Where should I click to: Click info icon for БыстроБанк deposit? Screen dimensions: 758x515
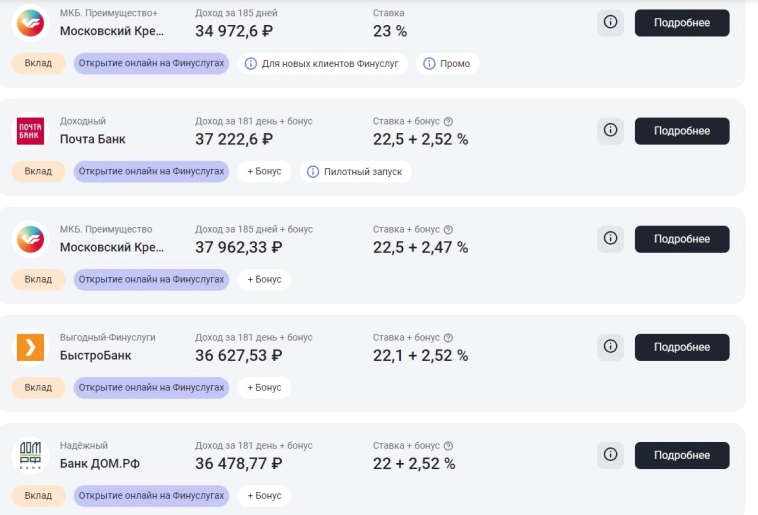[610, 347]
